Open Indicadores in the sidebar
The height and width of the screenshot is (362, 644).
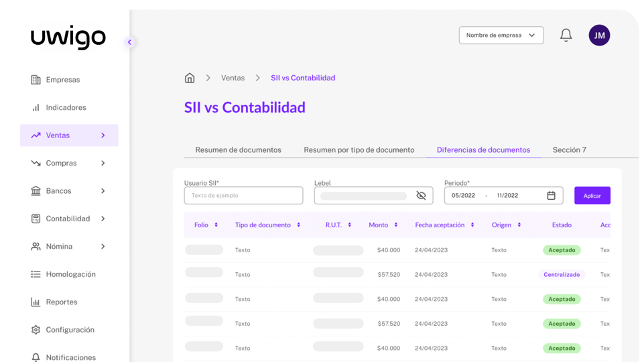[x=66, y=107]
